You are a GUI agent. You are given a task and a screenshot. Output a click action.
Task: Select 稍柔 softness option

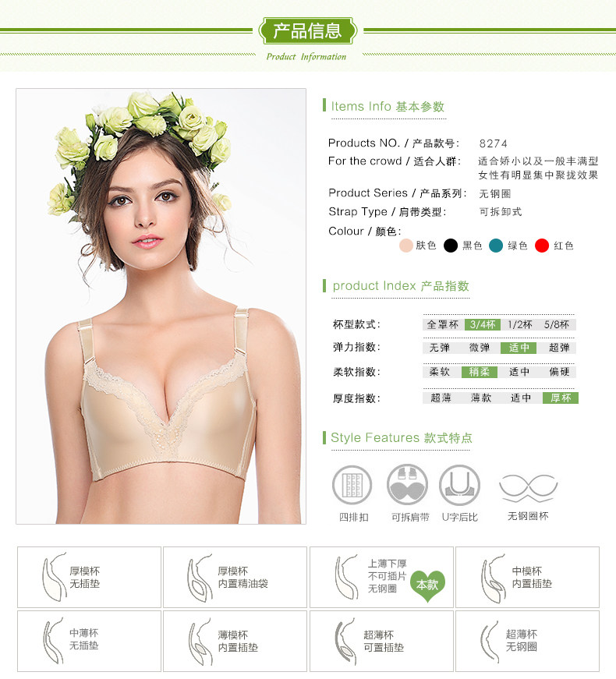pyautogui.click(x=479, y=372)
